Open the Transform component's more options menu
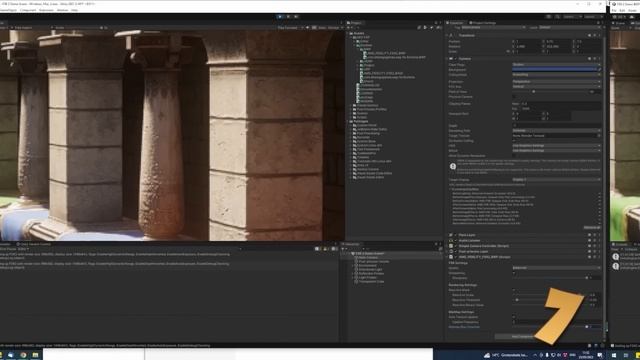 (599, 35)
